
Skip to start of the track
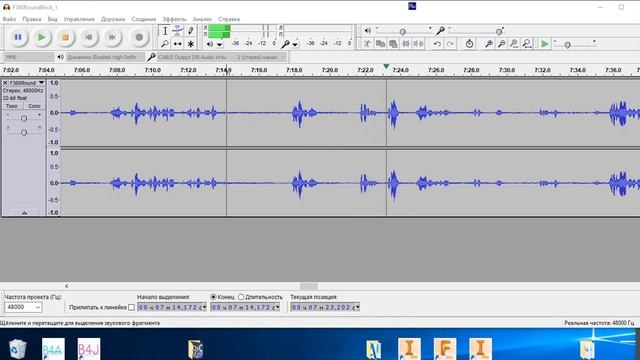pos(89,37)
